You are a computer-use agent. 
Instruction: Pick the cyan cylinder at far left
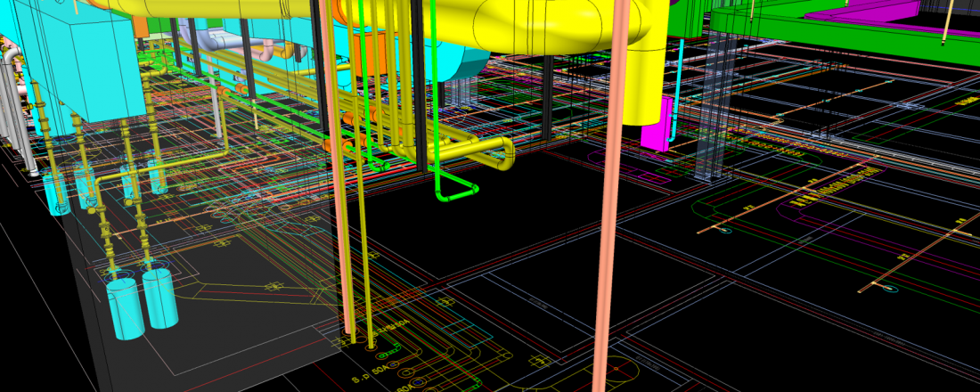(x=57, y=194)
